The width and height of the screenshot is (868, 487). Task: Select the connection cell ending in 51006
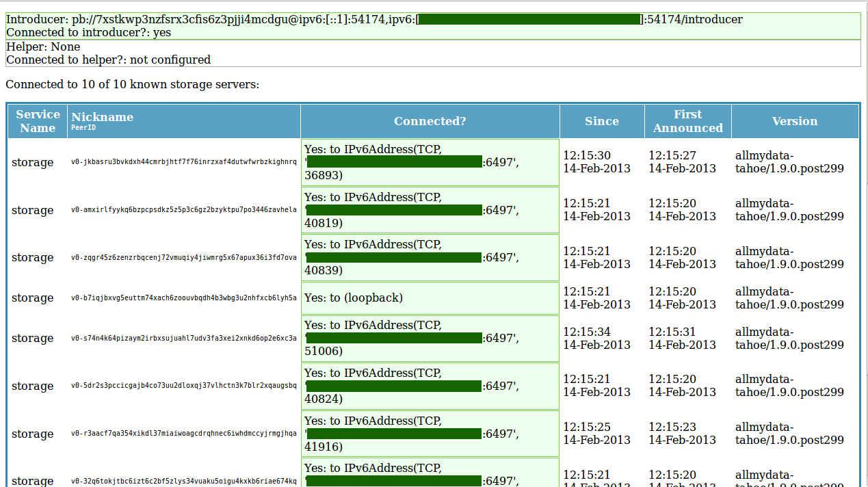pos(430,339)
